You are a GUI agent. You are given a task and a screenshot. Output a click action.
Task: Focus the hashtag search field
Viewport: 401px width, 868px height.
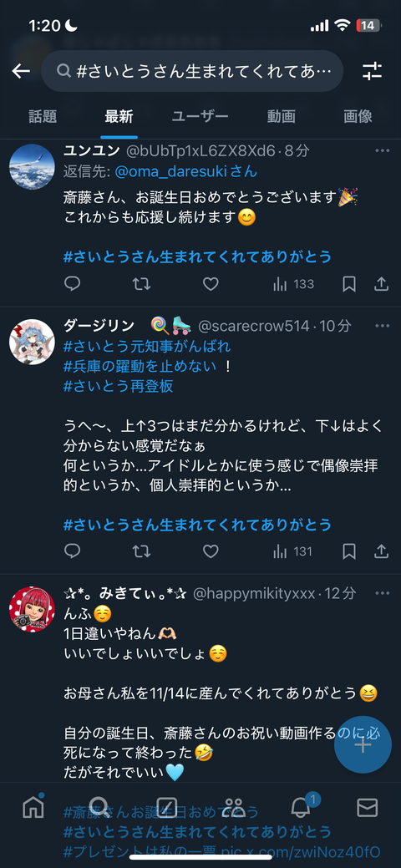(x=192, y=71)
